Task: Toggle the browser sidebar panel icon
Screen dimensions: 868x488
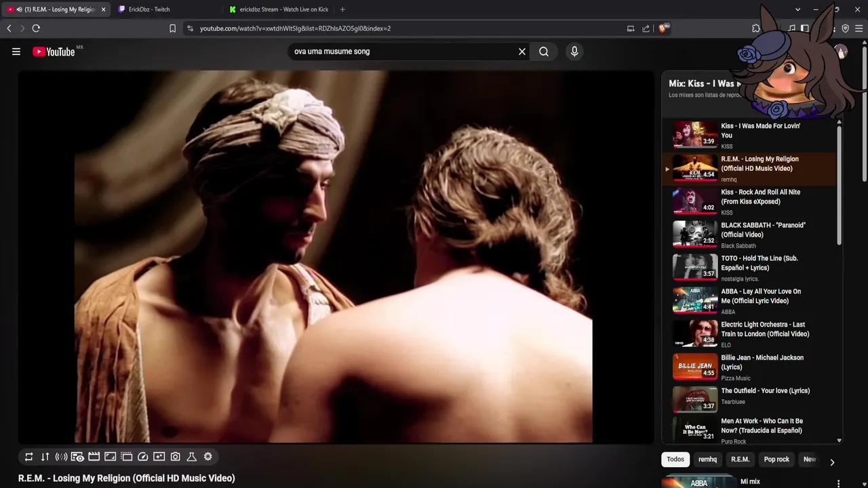Action: [804, 28]
